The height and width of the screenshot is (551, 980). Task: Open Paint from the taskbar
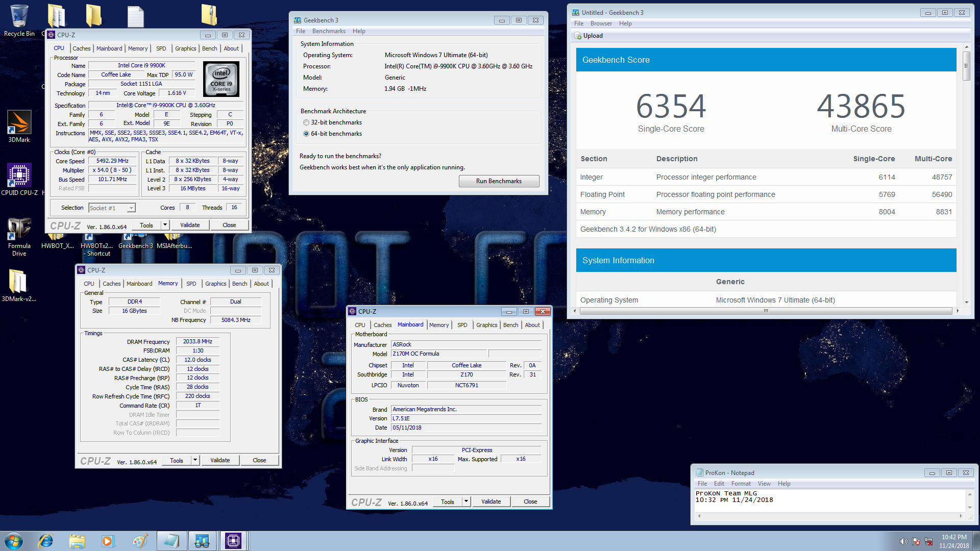(x=139, y=541)
